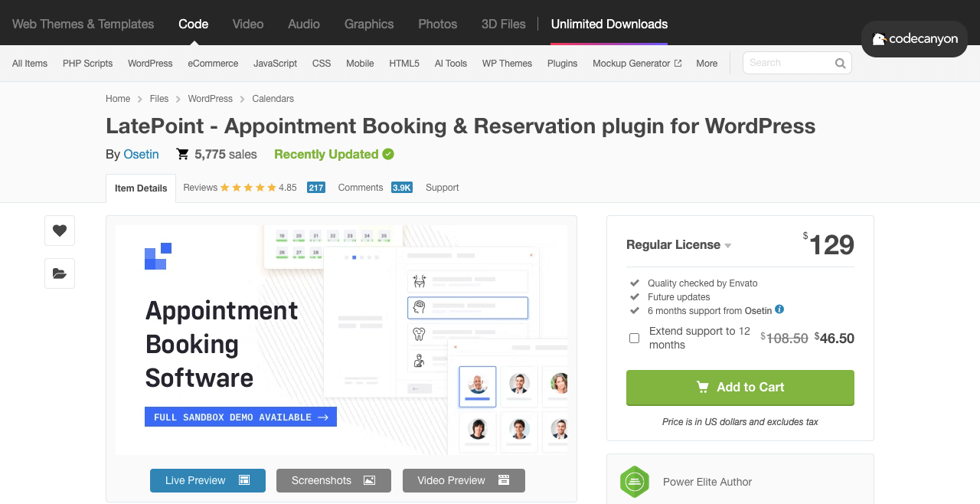Add to collection using folder icon
This screenshot has height=504, width=980.
point(60,273)
